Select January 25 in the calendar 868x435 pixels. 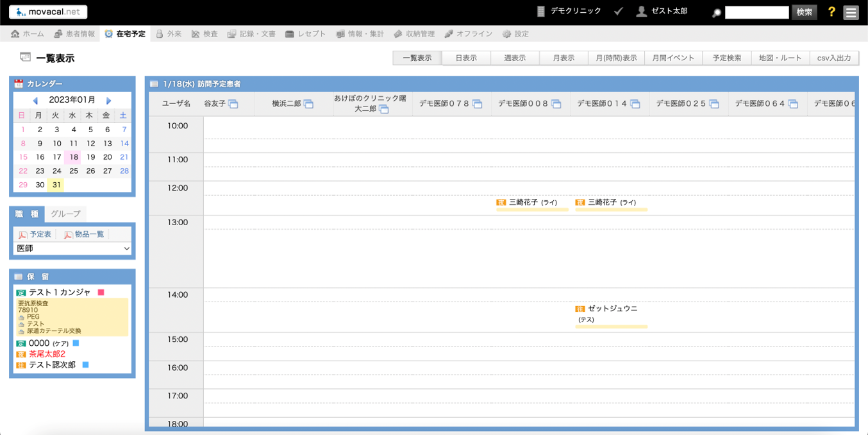74,171
